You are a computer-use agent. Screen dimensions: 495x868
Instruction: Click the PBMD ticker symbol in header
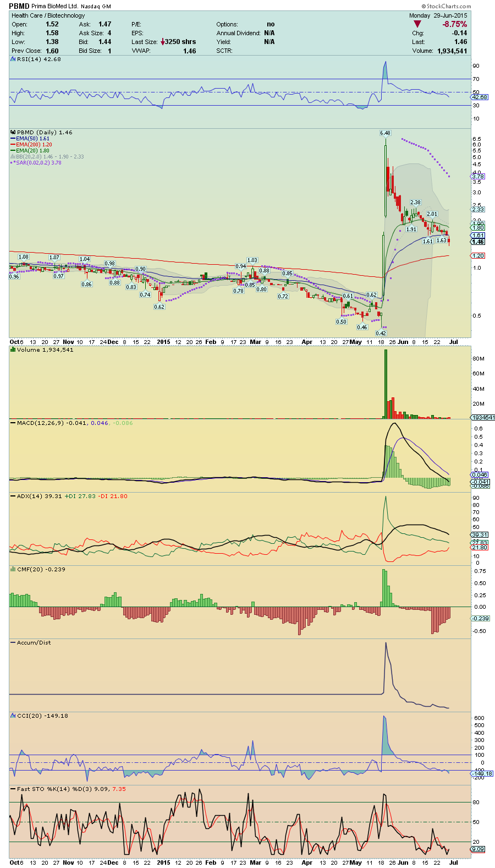pyautogui.click(x=19, y=6)
